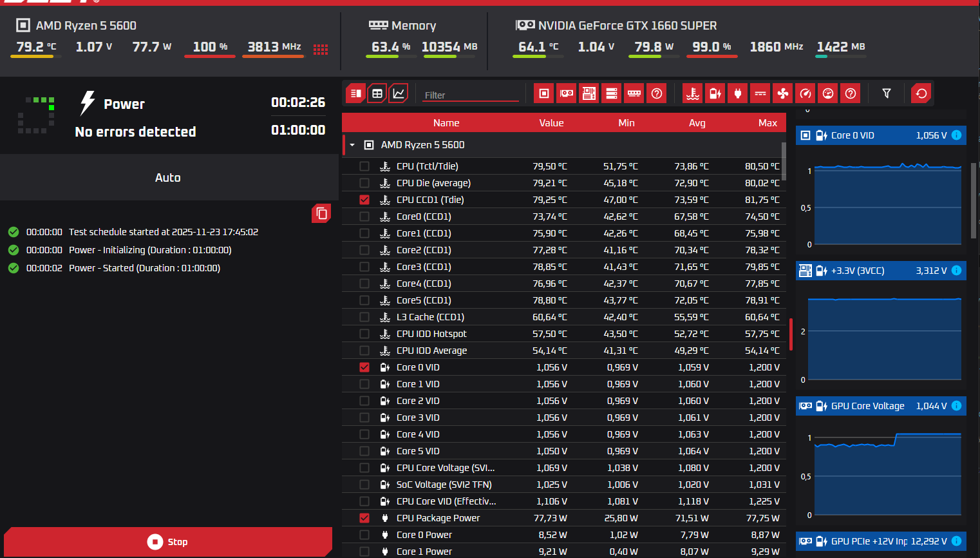
Task: Toggle storage sensors filter icon
Action: (x=612, y=93)
